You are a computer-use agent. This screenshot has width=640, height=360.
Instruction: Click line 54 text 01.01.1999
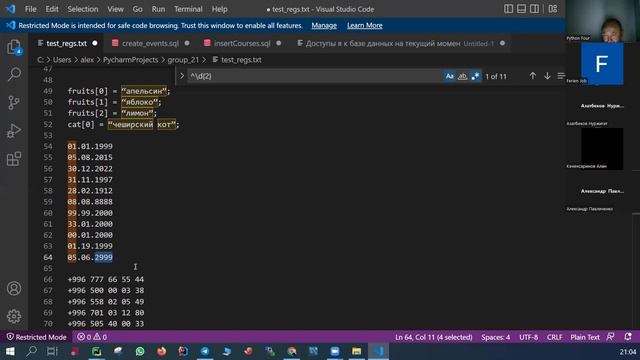pos(90,146)
